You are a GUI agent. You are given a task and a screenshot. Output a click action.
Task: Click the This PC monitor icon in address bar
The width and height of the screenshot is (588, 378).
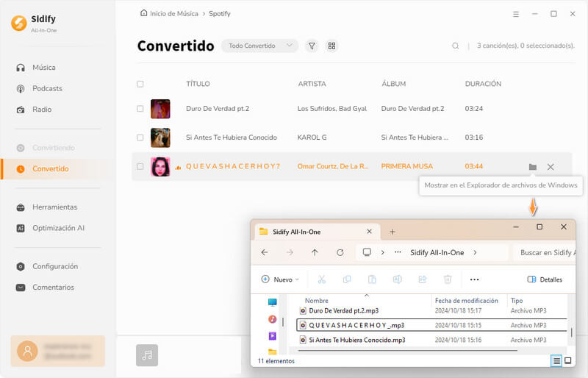coord(367,252)
